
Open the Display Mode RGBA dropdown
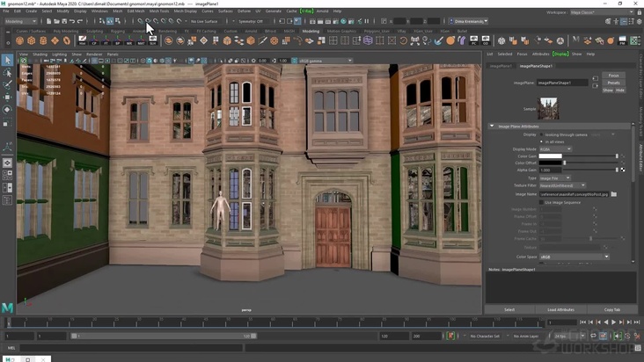555,149
